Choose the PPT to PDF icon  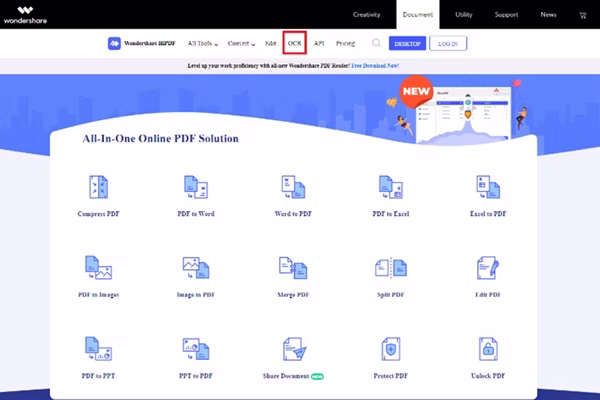point(196,349)
